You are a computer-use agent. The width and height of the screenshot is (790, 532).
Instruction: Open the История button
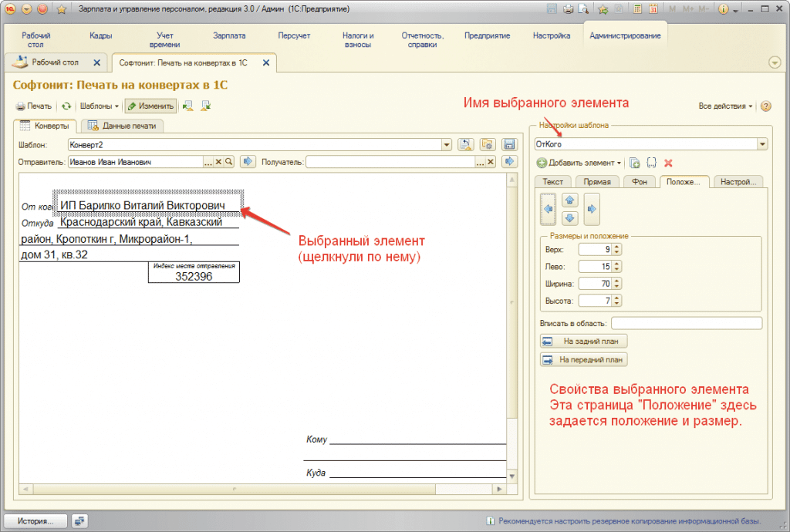pyautogui.click(x=35, y=521)
